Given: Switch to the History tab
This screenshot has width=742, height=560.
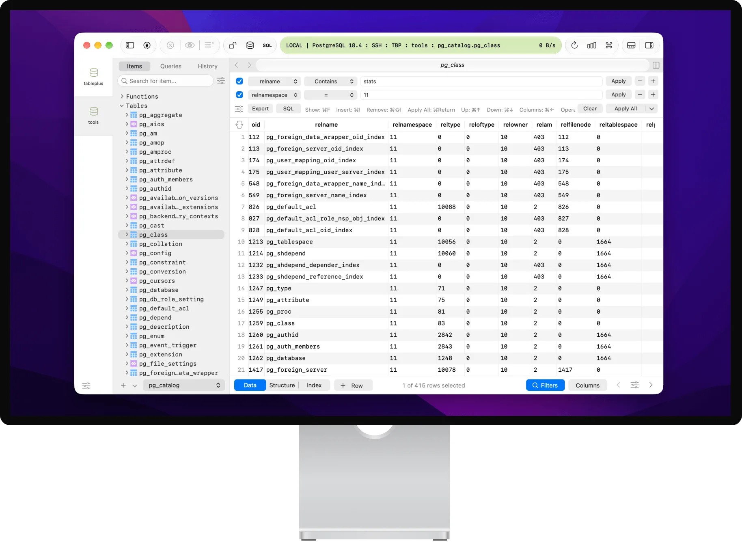Looking at the screenshot, I should coord(207,66).
